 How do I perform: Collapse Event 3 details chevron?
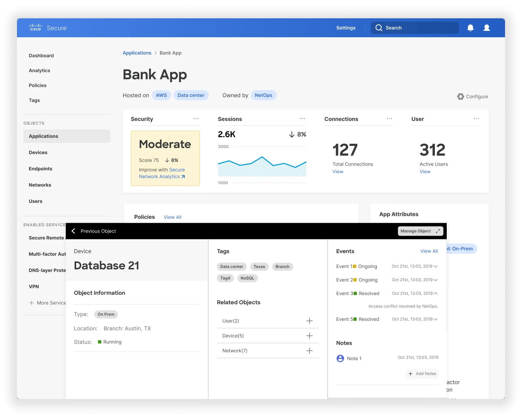[x=436, y=293]
